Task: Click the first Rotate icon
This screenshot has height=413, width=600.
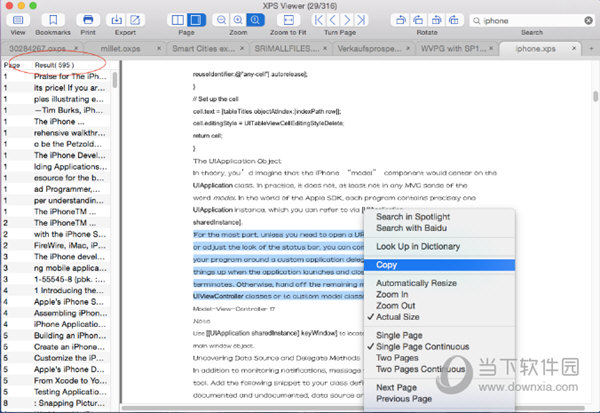Action: (x=401, y=20)
